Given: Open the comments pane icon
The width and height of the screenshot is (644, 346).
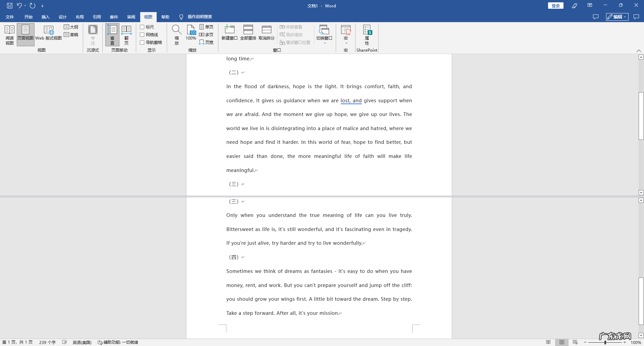Looking at the screenshot, I should (596, 17).
